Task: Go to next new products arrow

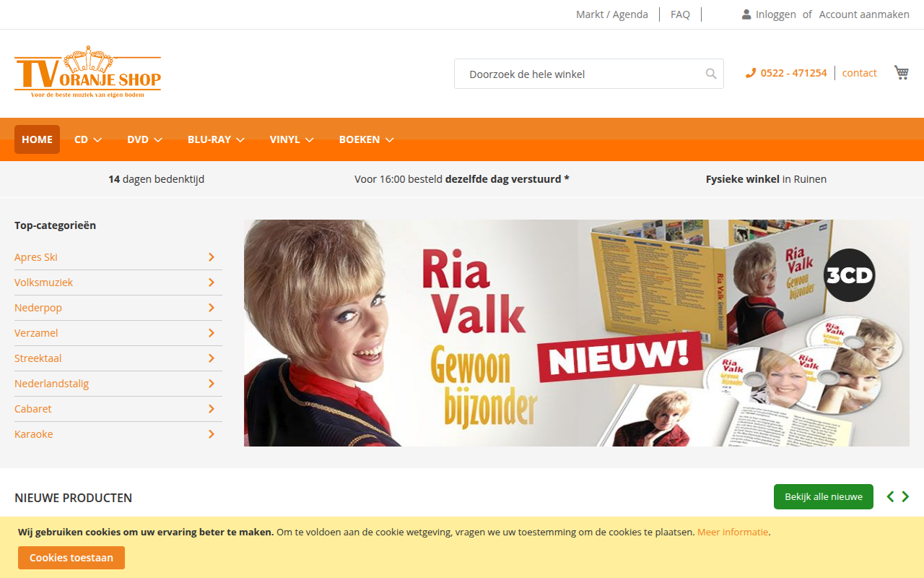Action: [905, 496]
